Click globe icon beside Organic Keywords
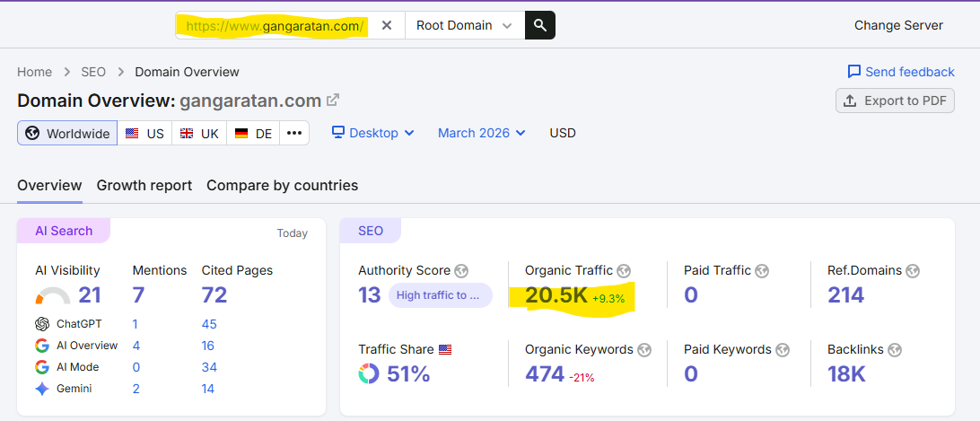980x421 pixels. 644,350
